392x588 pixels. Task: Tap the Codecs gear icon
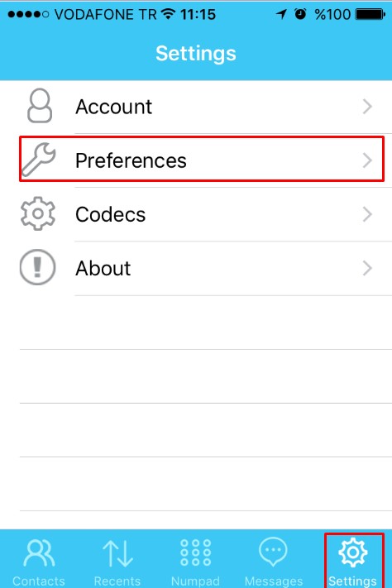[x=38, y=213]
